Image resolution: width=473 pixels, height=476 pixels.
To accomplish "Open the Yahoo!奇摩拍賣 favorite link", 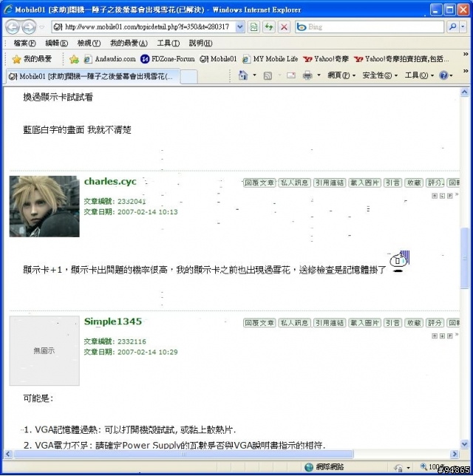I will coord(401,59).
